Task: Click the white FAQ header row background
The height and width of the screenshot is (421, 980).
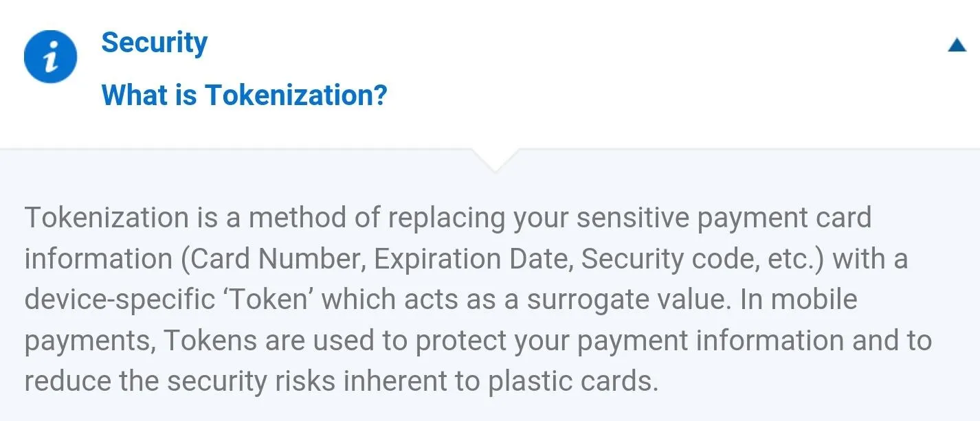Action: (490, 73)
